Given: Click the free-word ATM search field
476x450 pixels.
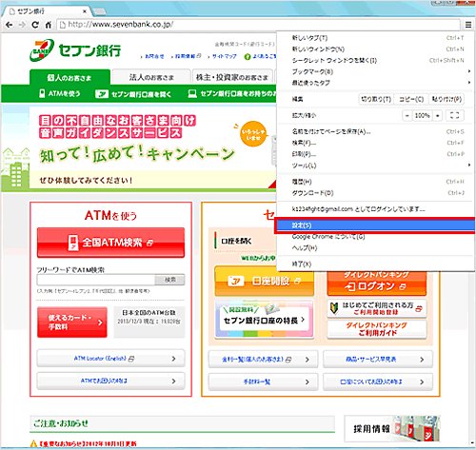Looking at the screenshot, I should tap(95, 280).
